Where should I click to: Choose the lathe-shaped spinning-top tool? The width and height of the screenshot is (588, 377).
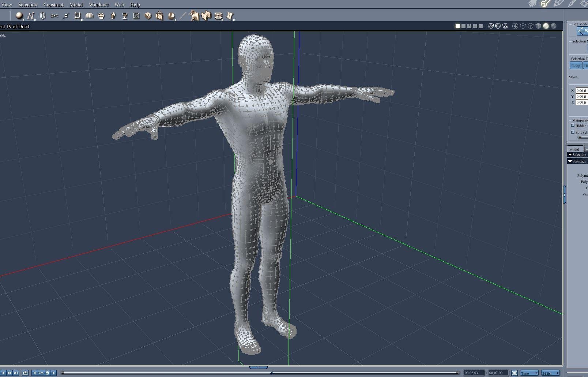tap(101, 16)
